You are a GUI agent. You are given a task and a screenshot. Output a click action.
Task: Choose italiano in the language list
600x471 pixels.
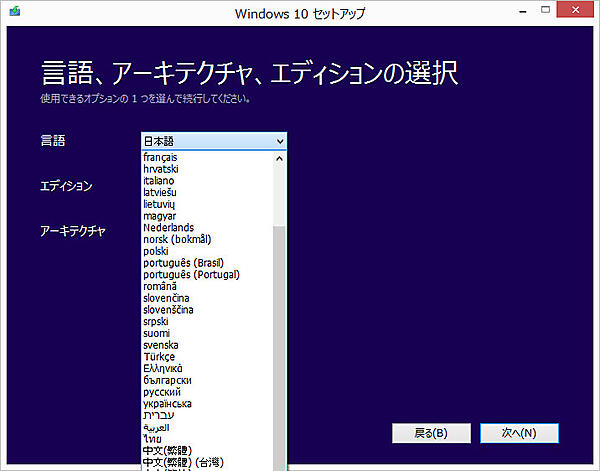tap(161, 181)
